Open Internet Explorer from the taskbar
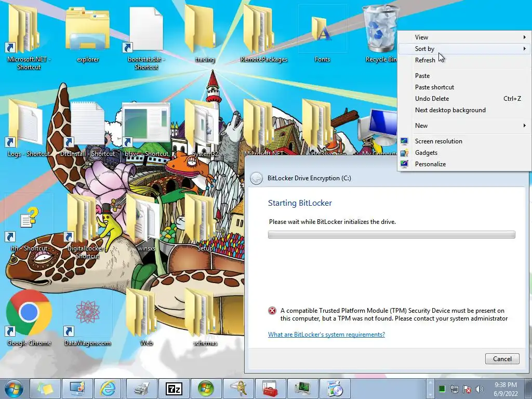 click(109, 389)
